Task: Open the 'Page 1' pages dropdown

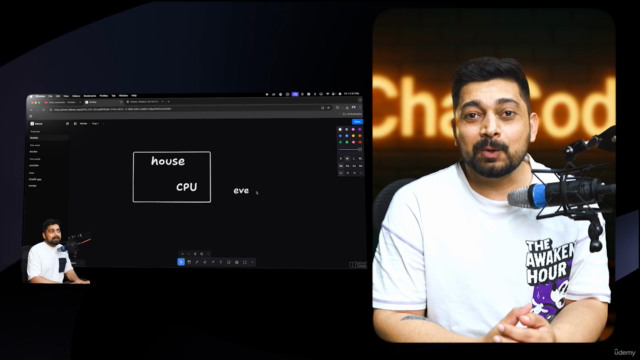Action: tap(96, 123)
